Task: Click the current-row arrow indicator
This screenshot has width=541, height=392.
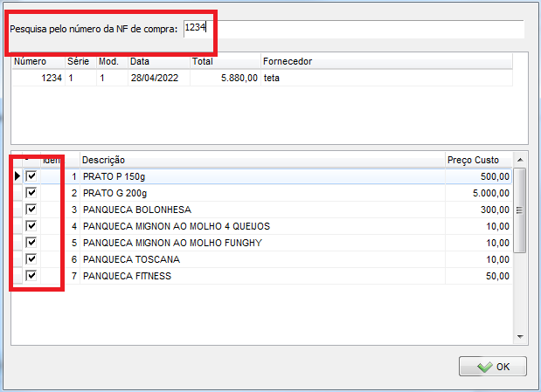Action: [x=17, y=176]
